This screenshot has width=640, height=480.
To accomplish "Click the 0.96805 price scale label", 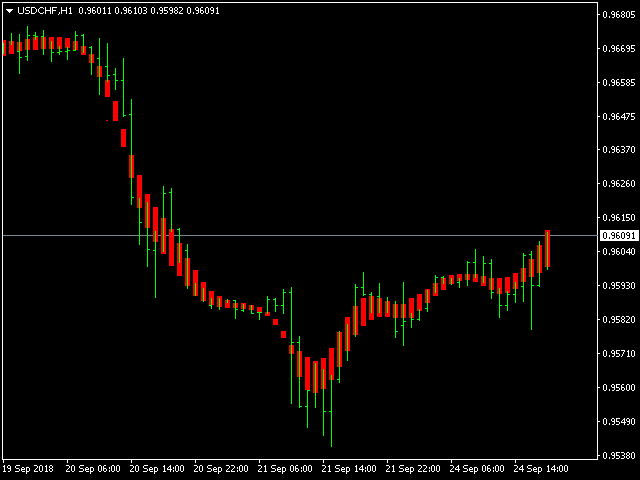I will 619,15.
